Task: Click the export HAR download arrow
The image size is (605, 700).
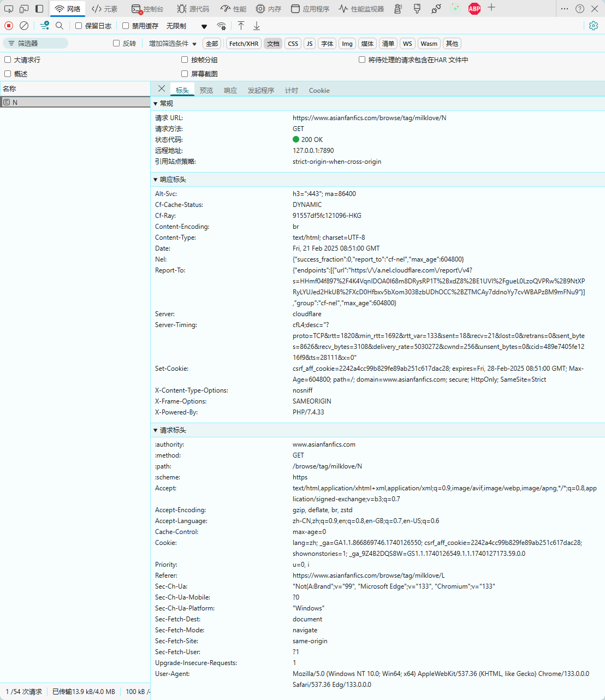Action: pyautogui.click(x=257, y=26)
